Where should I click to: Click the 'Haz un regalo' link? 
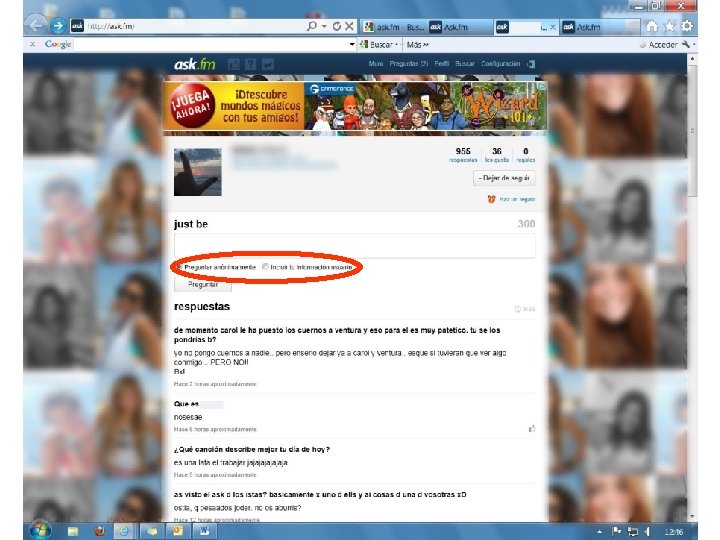point(517,199)
